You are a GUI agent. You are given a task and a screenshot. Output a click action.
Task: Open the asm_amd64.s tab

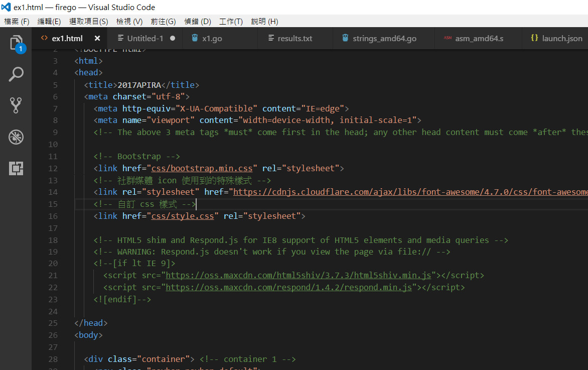[x=479, y=38]
